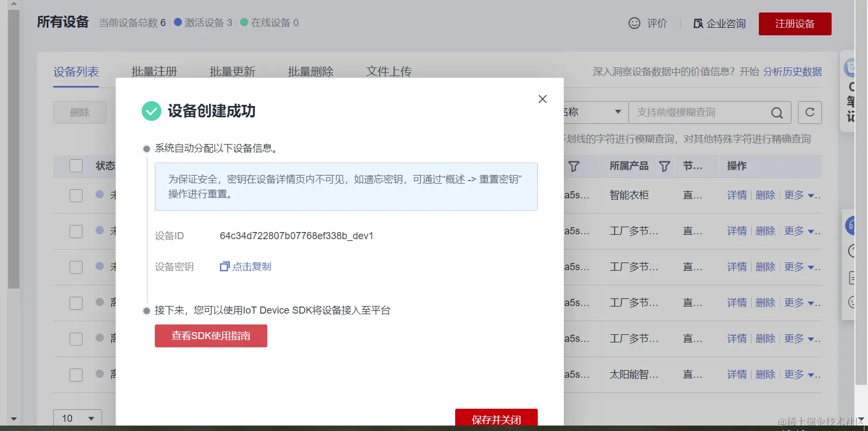Open 分析历史数据 link
The width and height of the screenshot is (868, 431).
click(792, 72)
